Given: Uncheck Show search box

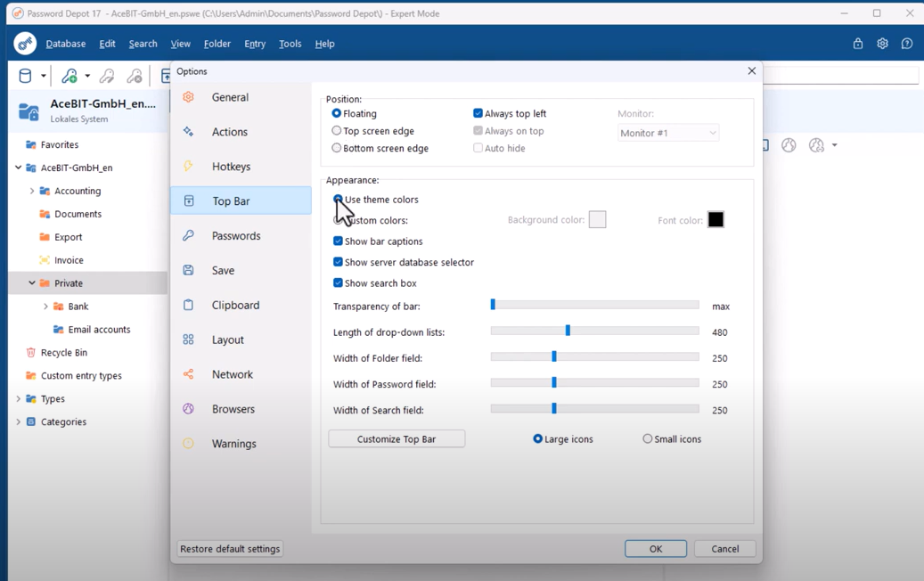Looking at the screenshot, I should point(338,283).
